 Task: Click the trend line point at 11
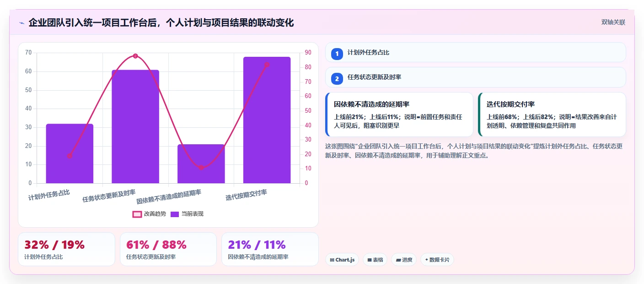201,168
